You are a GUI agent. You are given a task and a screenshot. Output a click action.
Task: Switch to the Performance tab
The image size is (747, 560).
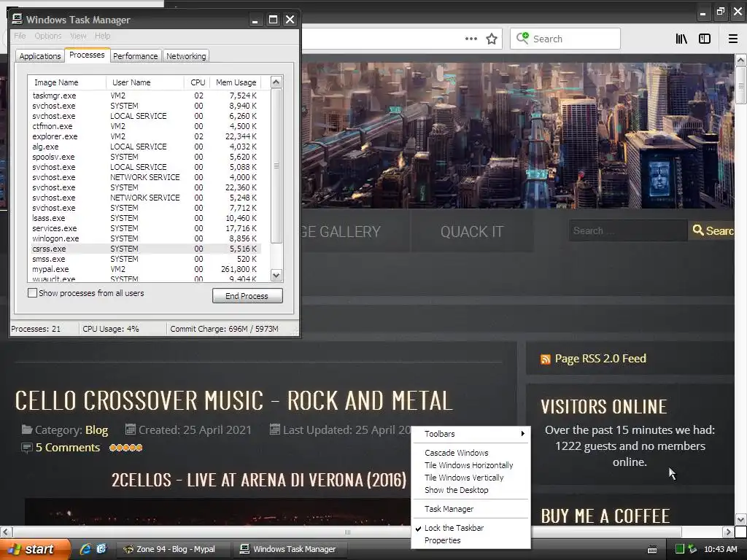135,55
